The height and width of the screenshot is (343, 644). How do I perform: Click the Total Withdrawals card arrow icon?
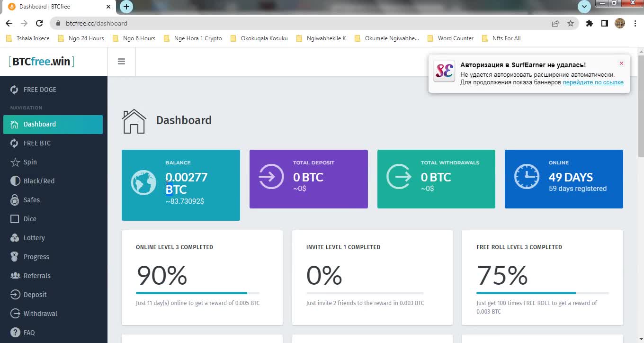[x=399, y=176]
